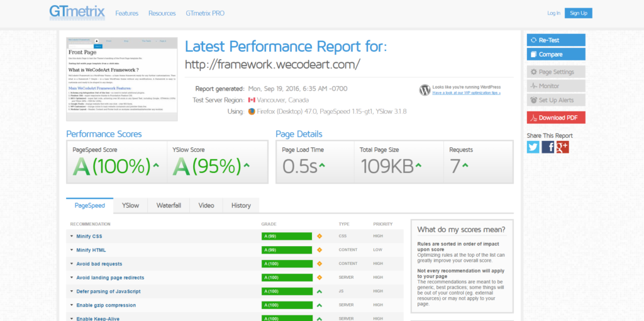Click the GTmetrix logo
644x321 pixels.
[x=77, y=13]
